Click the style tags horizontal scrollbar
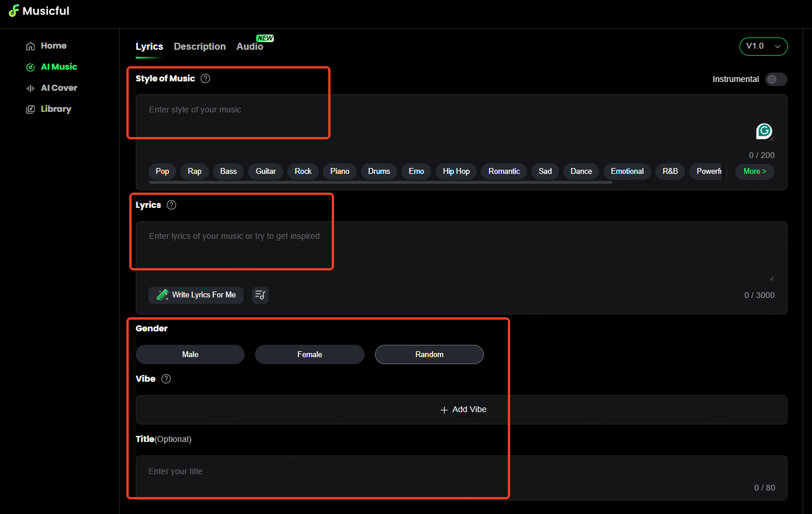 point(380,183)
